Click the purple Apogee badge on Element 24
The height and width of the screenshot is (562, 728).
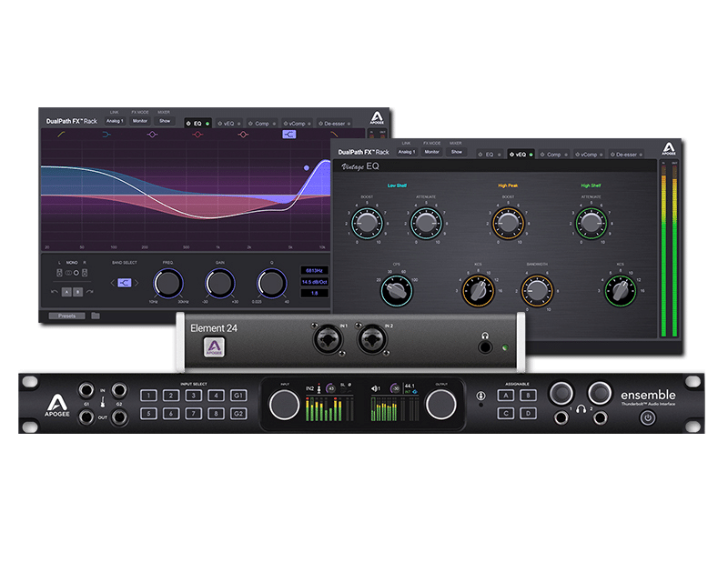click(214, 347)
